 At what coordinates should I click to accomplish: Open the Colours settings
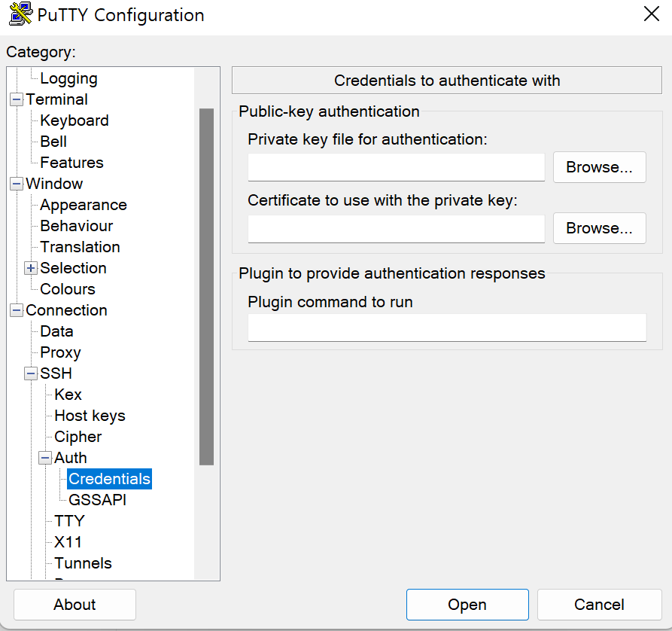tap(67, 289)
